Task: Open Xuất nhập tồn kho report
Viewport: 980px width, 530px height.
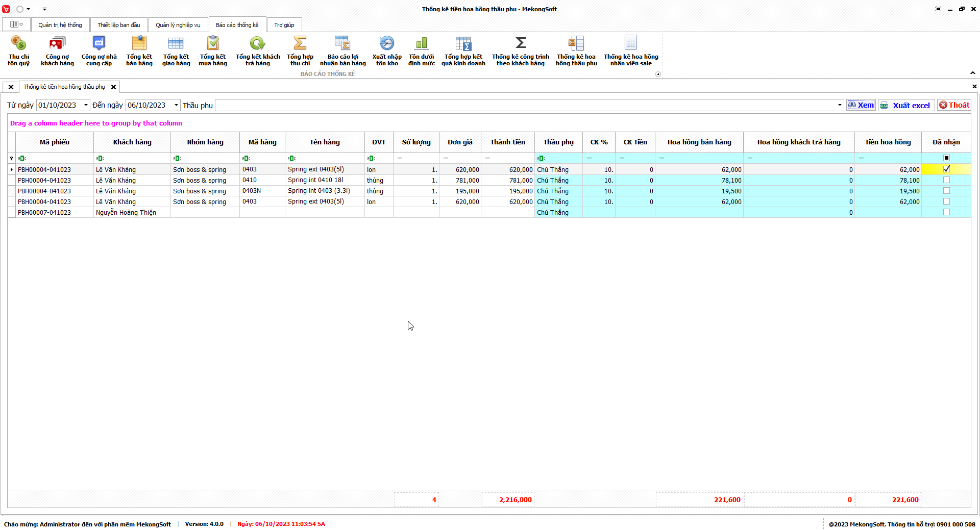Action: coord(386,51)
